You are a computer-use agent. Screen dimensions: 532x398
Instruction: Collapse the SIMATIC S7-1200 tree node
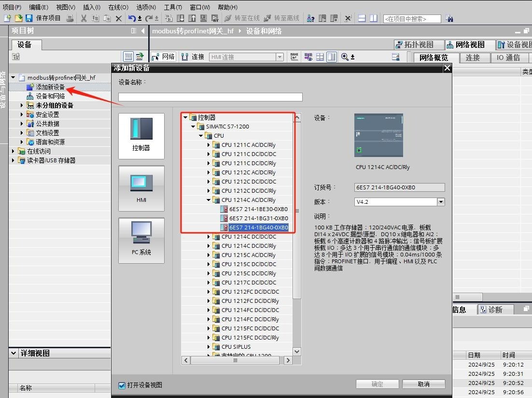[x=193, y=127]
